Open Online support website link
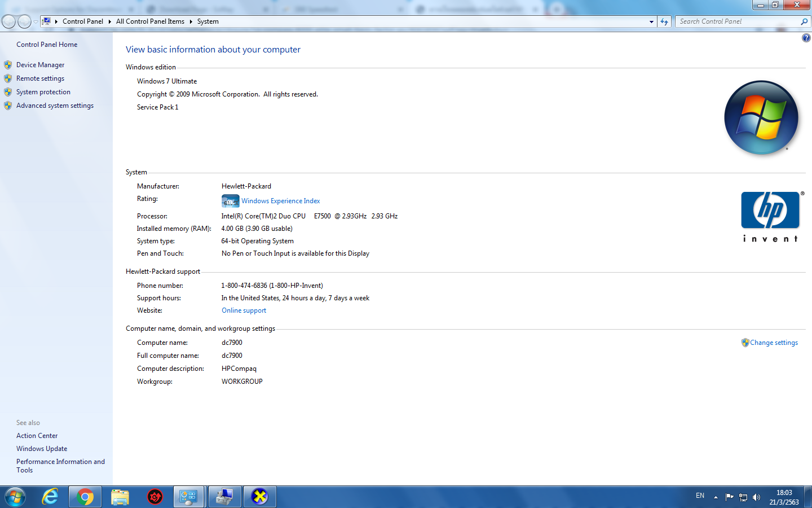812x508 pixels. (x=244, y=310)
